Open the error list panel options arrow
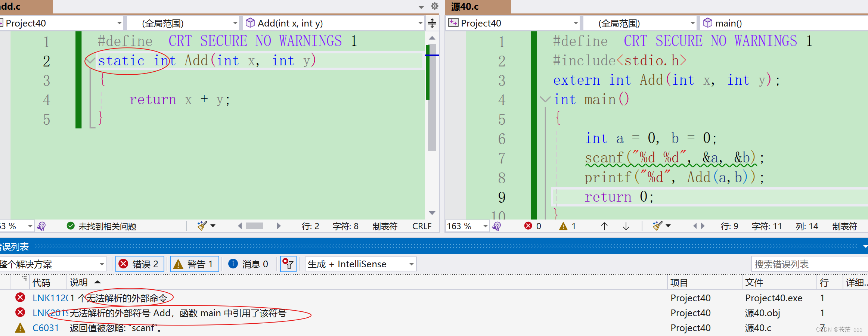This screenshot has height=336, width=868. click(x=865, y=246)
